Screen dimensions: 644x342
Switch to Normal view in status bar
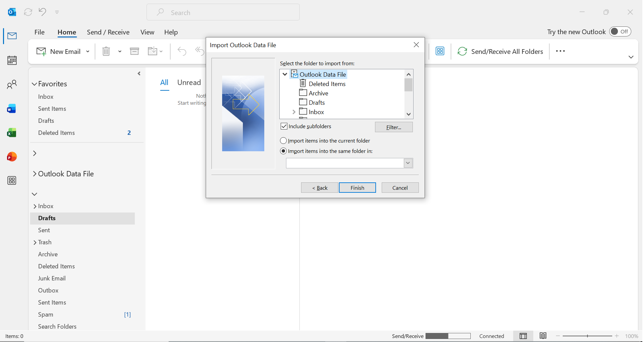pos(523,336)
